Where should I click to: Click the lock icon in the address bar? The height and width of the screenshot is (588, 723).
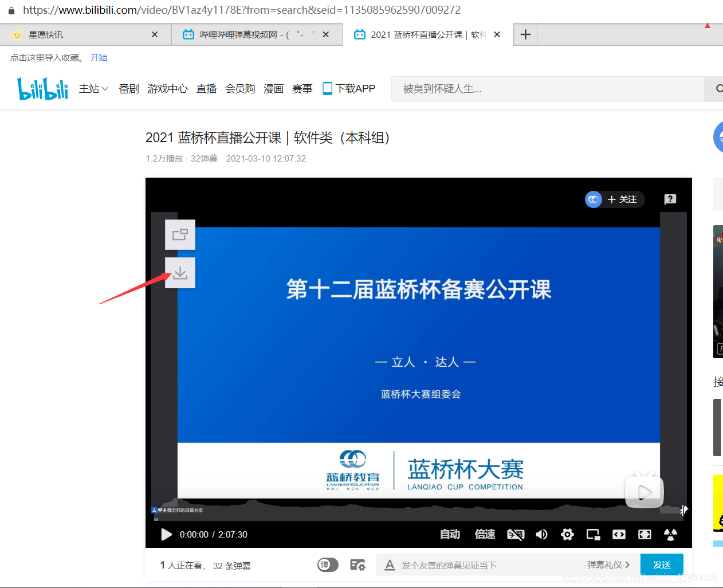pyautogui.click(x=11, y=10)
